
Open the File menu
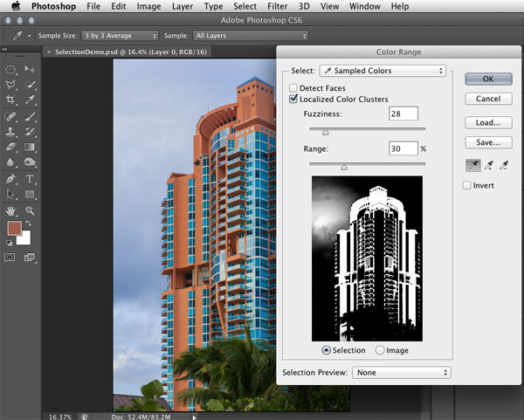pyautogui.click(x=93, y=6)
